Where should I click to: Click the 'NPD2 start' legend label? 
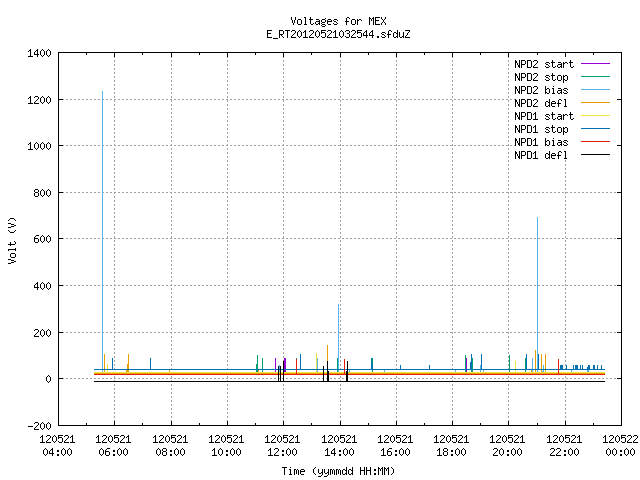click(x=544, y=64)
